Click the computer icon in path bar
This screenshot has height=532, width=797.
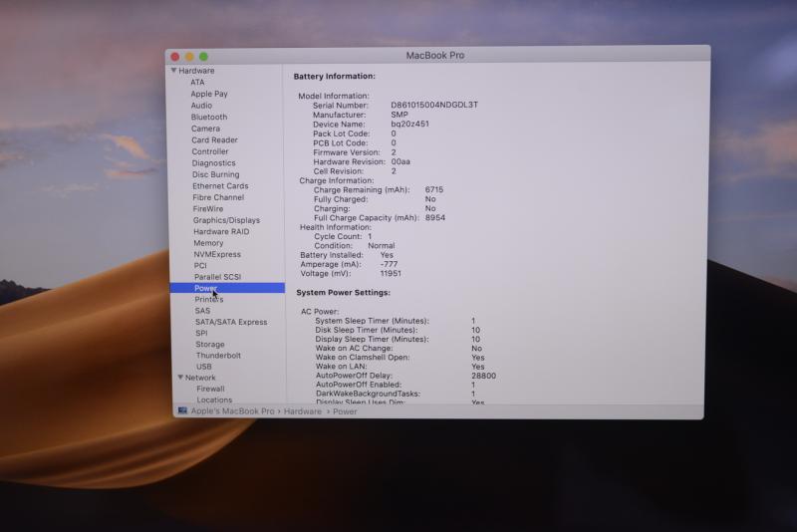coord(182,410)
